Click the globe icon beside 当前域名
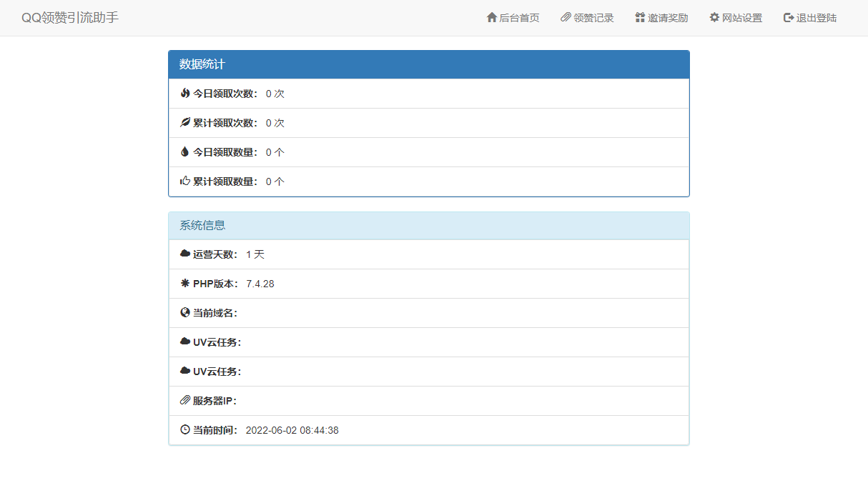Screen dimensions: 868x498 click(185, 313)
